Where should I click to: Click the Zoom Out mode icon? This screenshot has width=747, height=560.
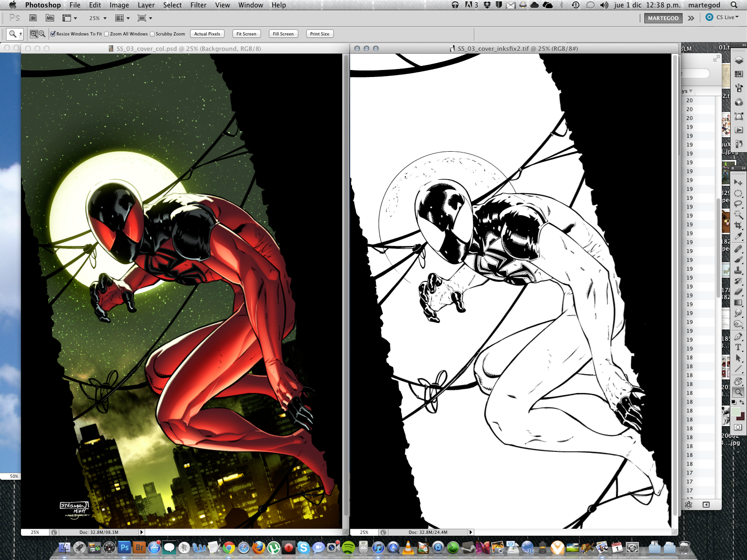tap(42, 34)
